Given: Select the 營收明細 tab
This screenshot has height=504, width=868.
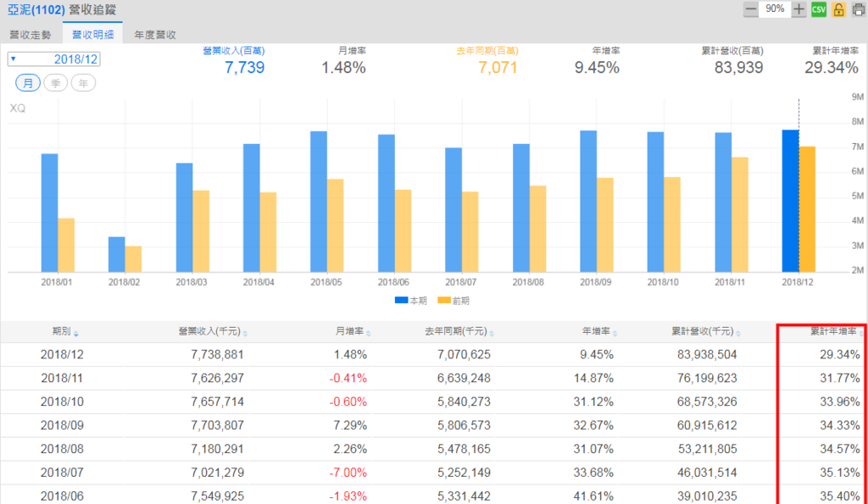Looking at the screenshot, I should click(93, 34).
